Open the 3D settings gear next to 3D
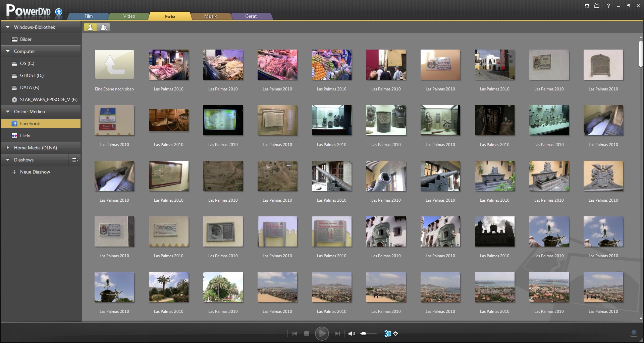Image resolution: width=644 pixels, height=343 pixels. (x=396, y=334)
